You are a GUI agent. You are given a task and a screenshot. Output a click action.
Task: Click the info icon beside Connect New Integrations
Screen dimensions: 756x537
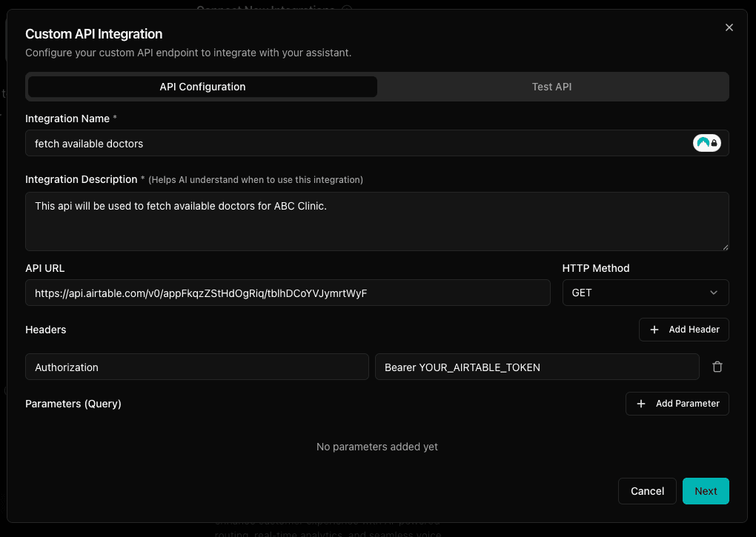pyautogui.click(x=347, y=10)
